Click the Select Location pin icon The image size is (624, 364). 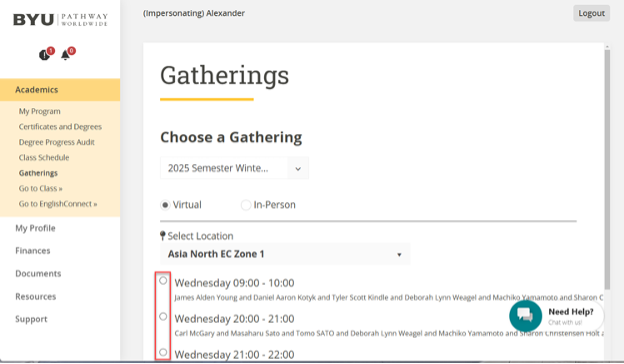(x=162, y=236)
